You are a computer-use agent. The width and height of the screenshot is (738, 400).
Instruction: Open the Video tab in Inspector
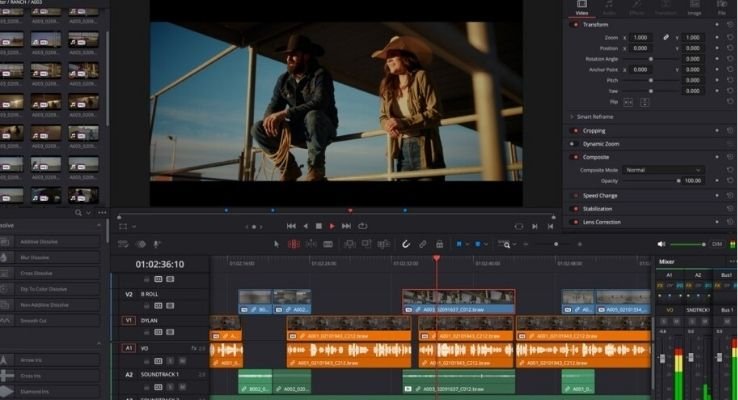coord(582,7)
